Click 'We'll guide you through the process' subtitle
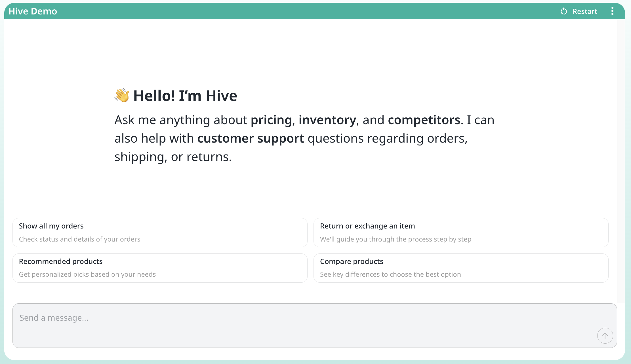This screenshot has height=364, width=631. [x=396, y=239]
